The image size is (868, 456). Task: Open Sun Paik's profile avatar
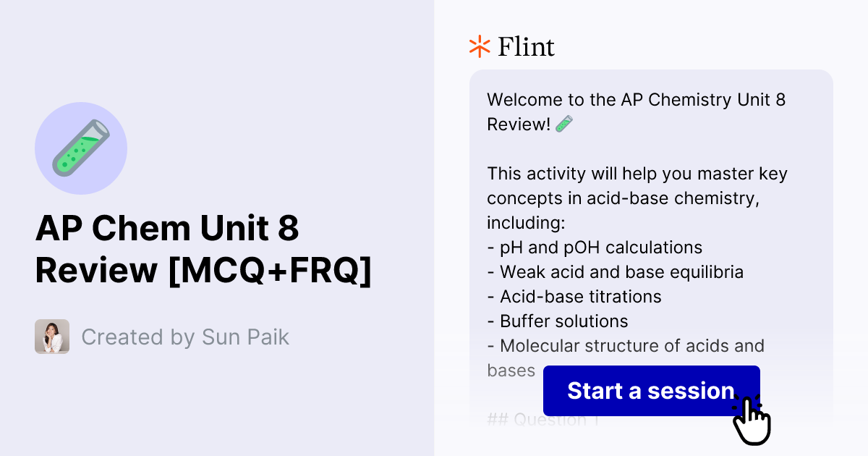(51, 337)
